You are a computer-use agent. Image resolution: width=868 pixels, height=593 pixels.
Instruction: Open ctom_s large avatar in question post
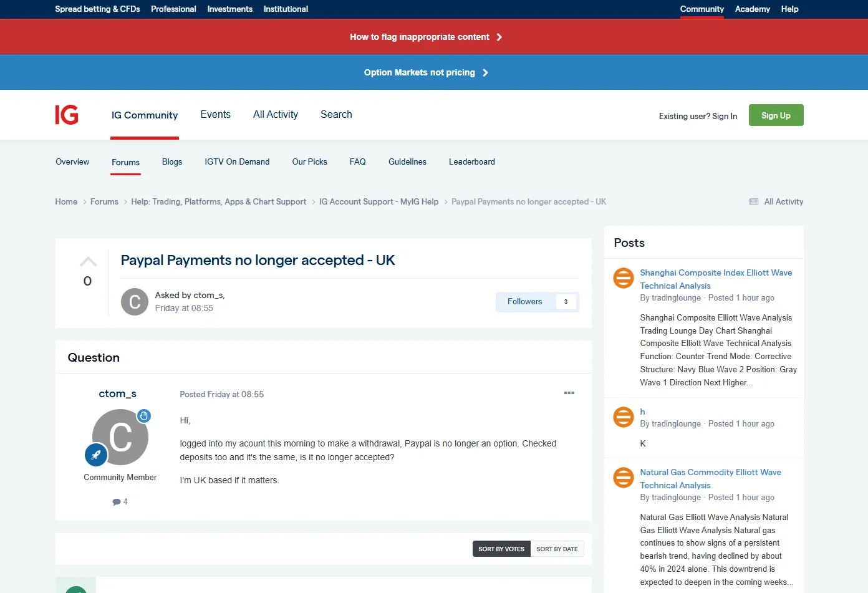click(x=120, y=437)
